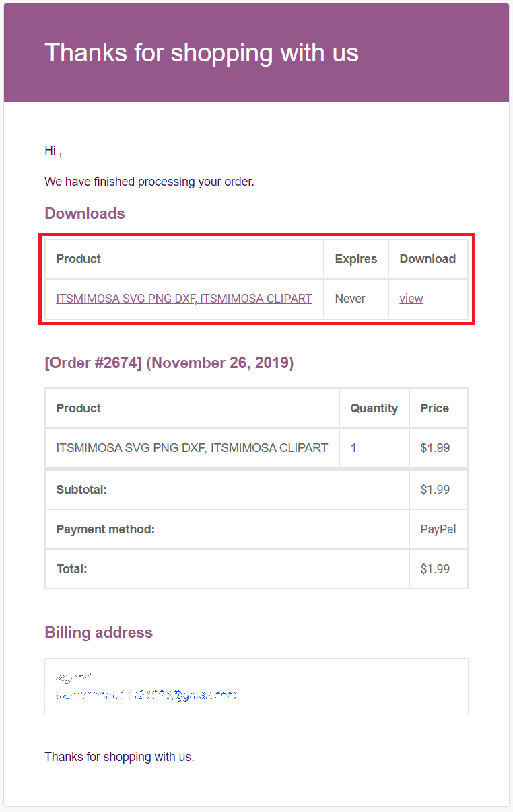513x812 pixels.
Task: Click the 'view' download link
Action: tap(411, 298)
